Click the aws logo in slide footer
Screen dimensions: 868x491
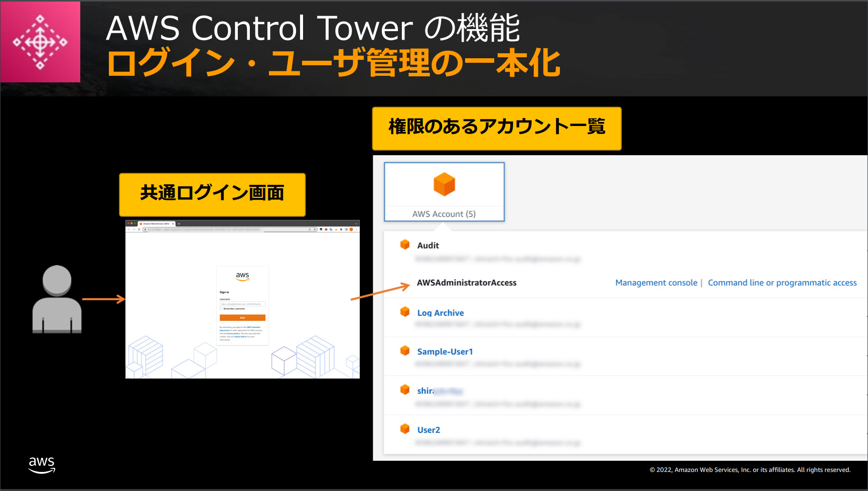click(42, 465)
